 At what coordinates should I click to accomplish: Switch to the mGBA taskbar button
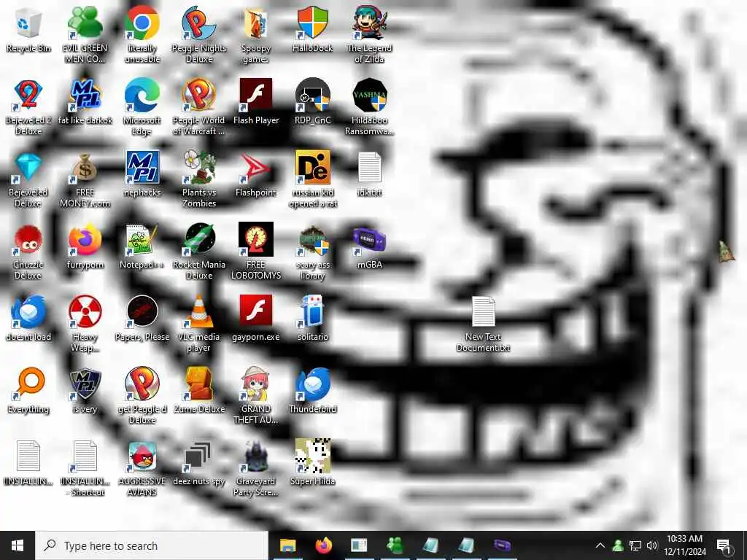[x=502, y=545]
